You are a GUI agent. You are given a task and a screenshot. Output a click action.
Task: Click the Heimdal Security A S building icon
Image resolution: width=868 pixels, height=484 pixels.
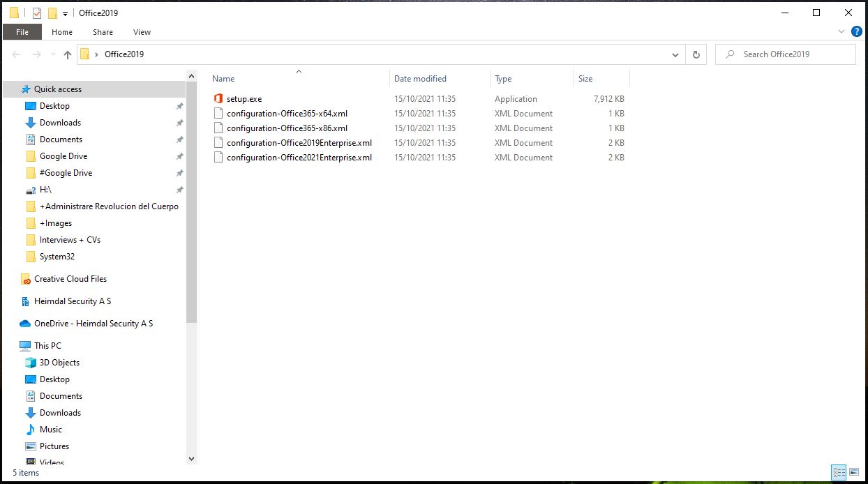(26, 301)
